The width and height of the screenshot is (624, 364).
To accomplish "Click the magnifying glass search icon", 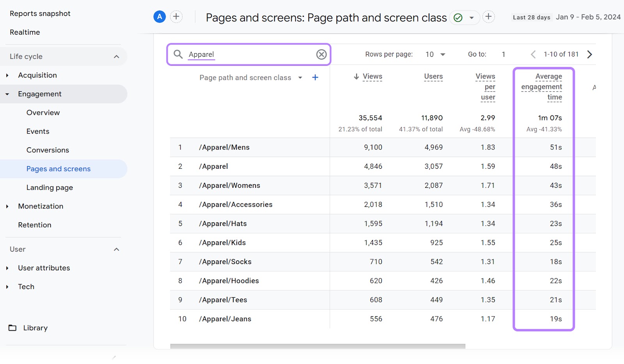I will (179, 55).
